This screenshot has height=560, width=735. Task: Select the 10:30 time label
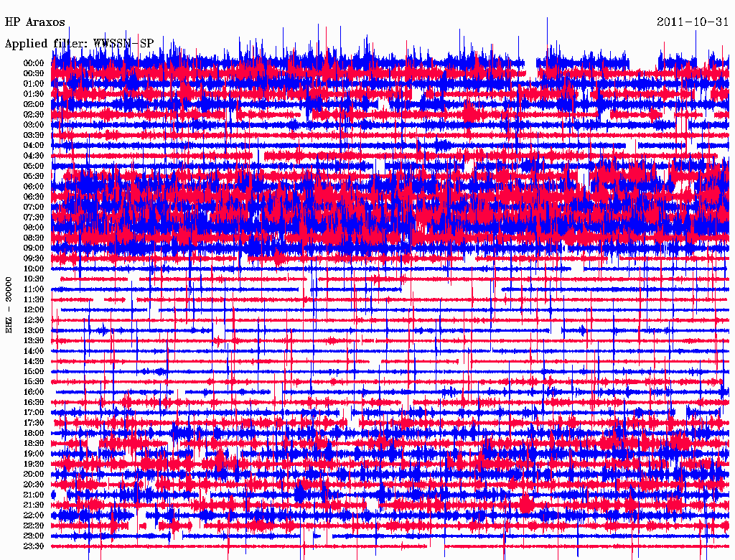point(34,279)
